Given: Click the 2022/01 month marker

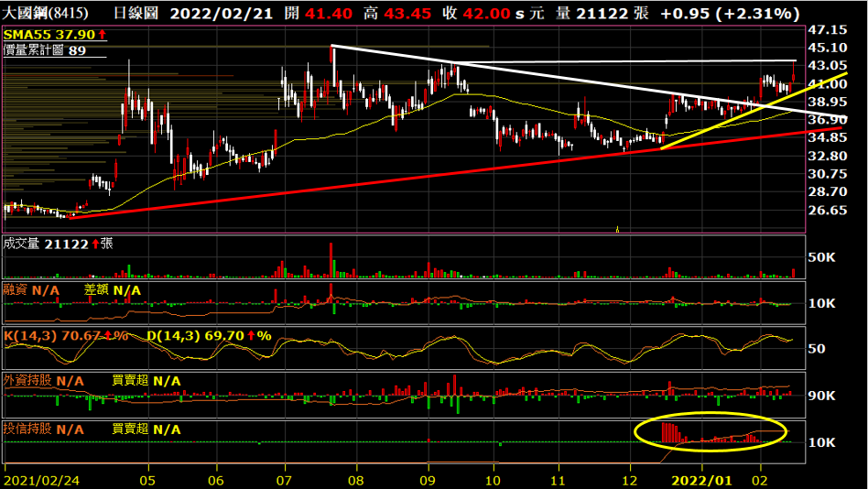Looking at the screenshot, I should 702,481.
